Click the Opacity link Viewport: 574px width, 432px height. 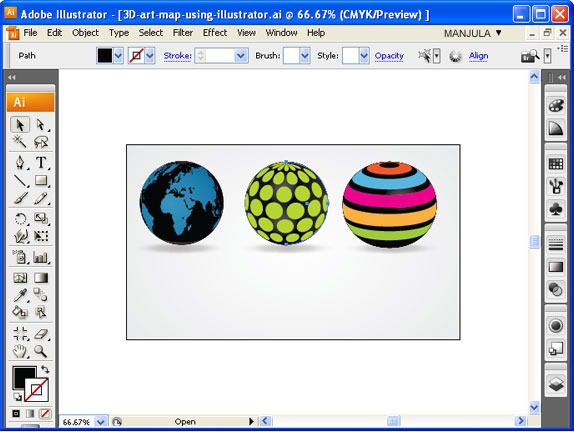pyautogui.click(x=389, y=56)
